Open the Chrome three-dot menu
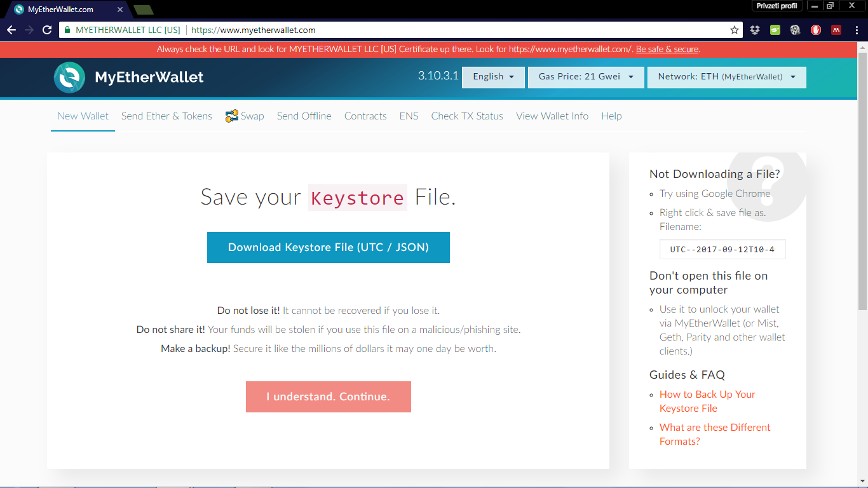Image resolution: width=868 pixels, height=488 pixels. point(856,30)
